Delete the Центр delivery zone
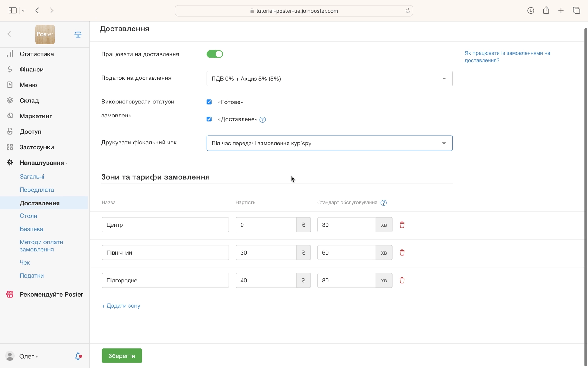Screen dimensions: 588x368 click(402, 225)
